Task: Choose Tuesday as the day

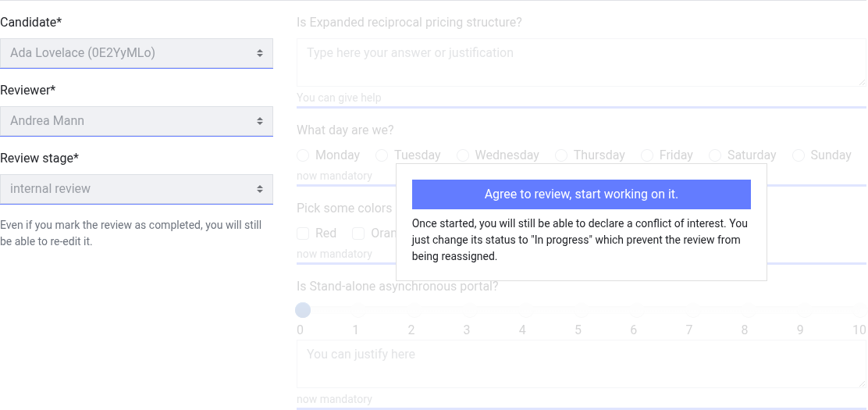Action: click(382, 155)
